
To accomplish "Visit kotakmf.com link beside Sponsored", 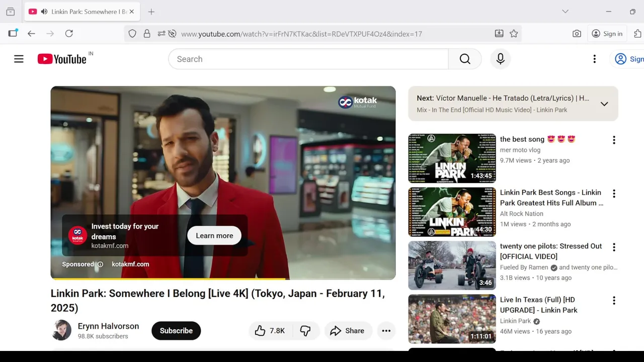I will click(130, 264).
